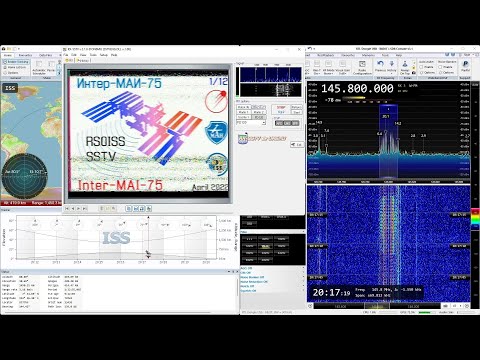Switch to Definitions tab in satellite window
This screenshot has width=480, height=360.
click(x=46, y=55)
